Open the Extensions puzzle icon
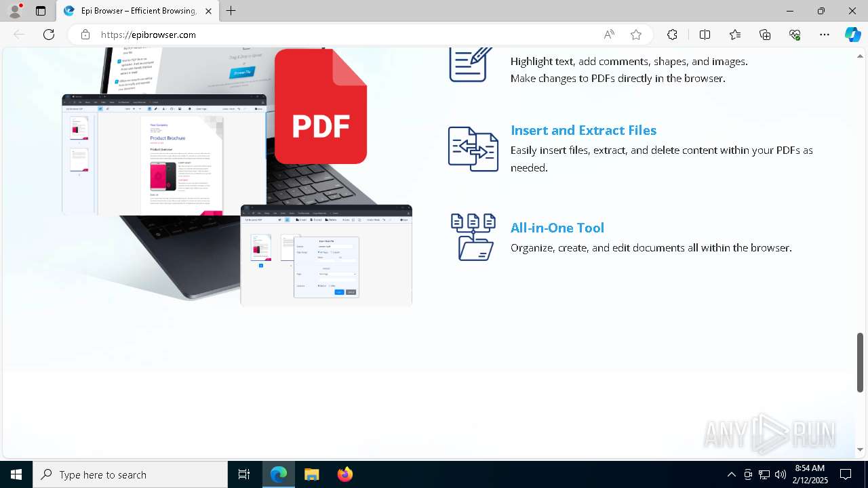Image resolution: width=868 pixels, height=488 pixels. [x=672, y=35]
